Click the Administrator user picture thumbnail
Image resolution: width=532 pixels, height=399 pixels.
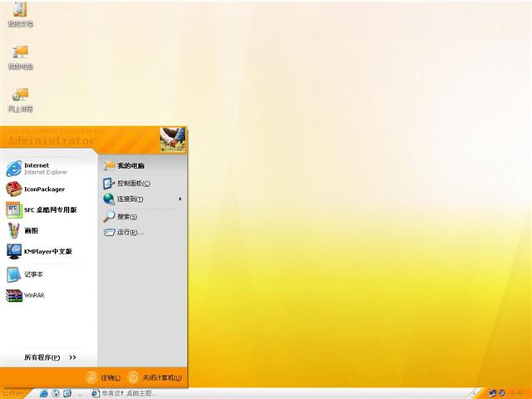(x=173, y=140)
